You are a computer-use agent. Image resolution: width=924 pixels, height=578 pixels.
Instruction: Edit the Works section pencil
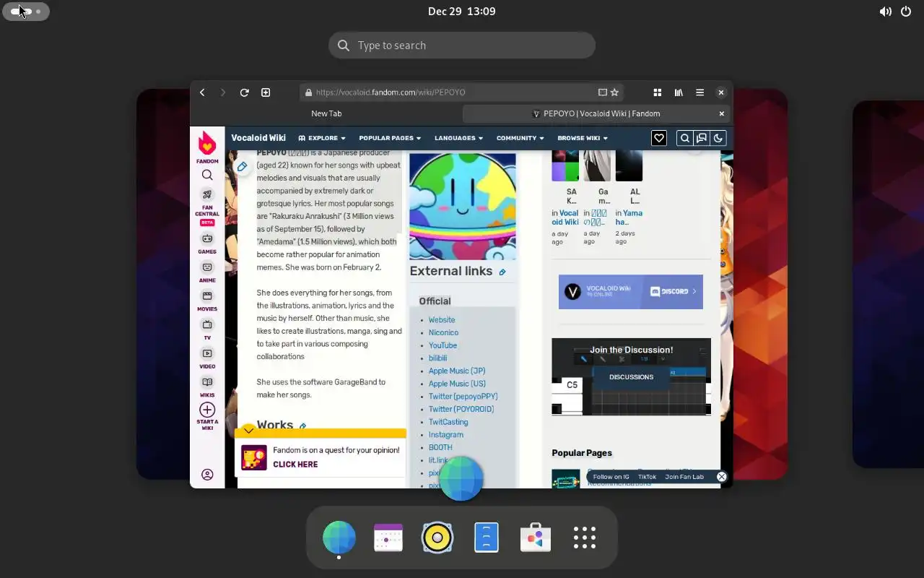(303, 426)
